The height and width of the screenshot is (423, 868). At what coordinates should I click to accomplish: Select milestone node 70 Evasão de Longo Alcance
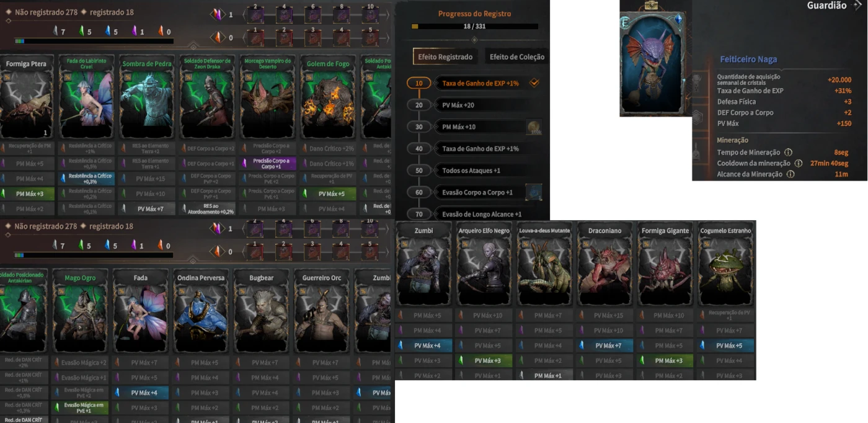(x=419, y=214)
